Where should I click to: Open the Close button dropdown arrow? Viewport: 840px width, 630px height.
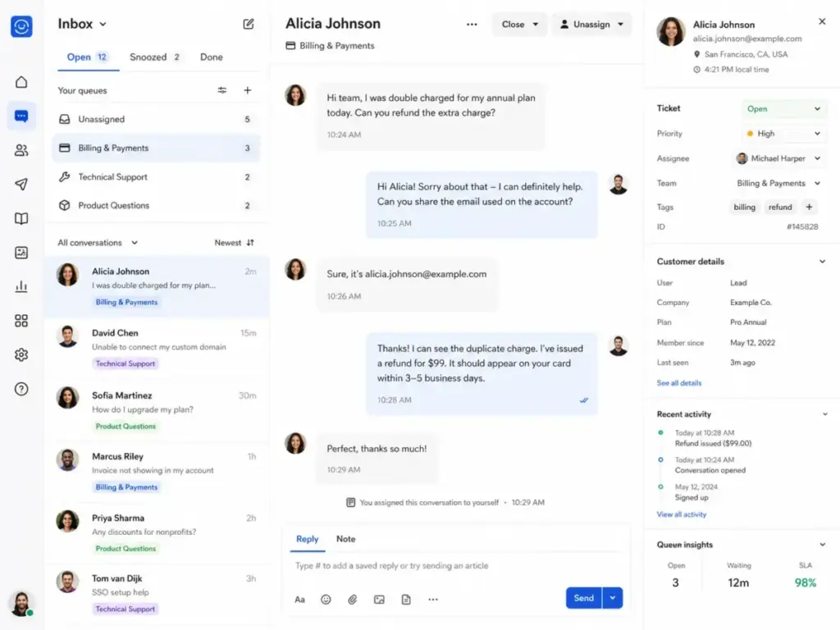click(x=535, y=24)
